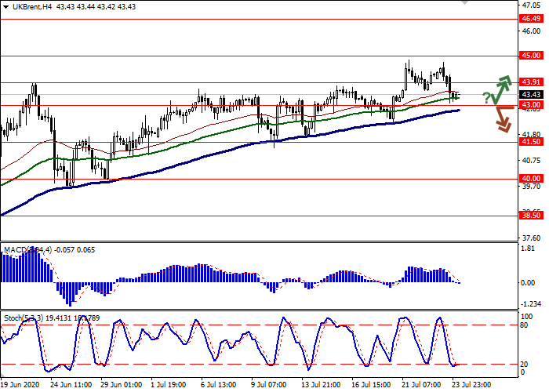This screenshot has height=392, width=549.
Task: Select the 41.50 red price level label
Action: tap(531, 142)
